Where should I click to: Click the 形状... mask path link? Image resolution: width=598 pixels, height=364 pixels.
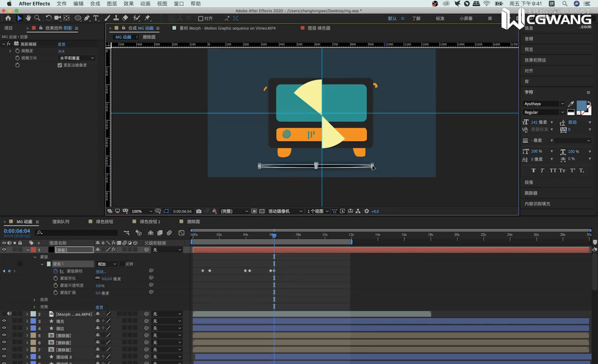point(101,271)
